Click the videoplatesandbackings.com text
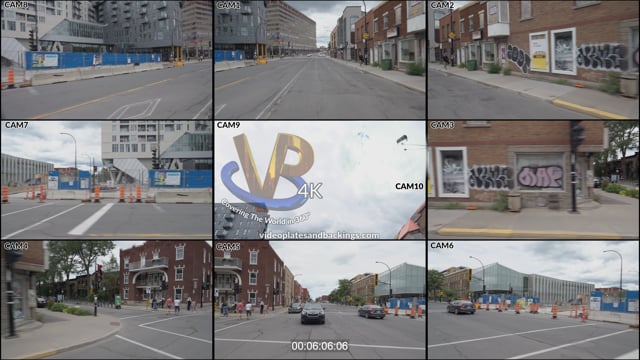Viewport: 640px width, 360px height. pos(319,235)
